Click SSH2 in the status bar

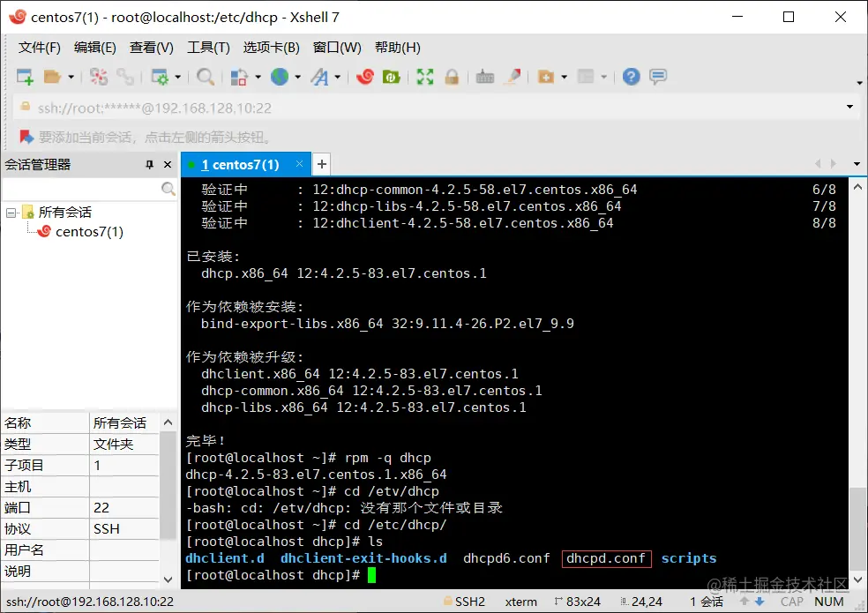coord(470,602)
